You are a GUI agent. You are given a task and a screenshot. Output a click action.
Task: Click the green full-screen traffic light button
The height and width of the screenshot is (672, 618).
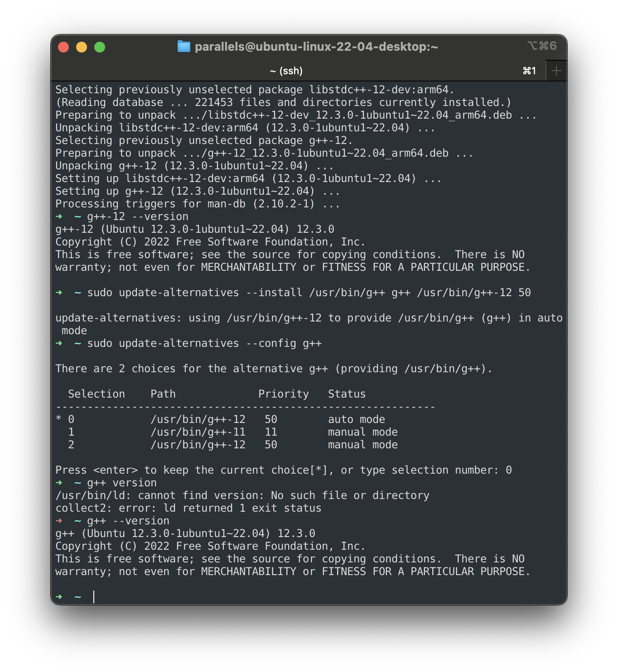coord(100,47)
